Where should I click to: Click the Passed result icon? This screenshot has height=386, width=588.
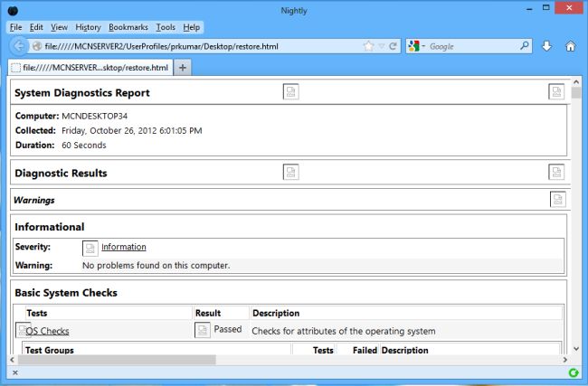[x=203, y=330]
